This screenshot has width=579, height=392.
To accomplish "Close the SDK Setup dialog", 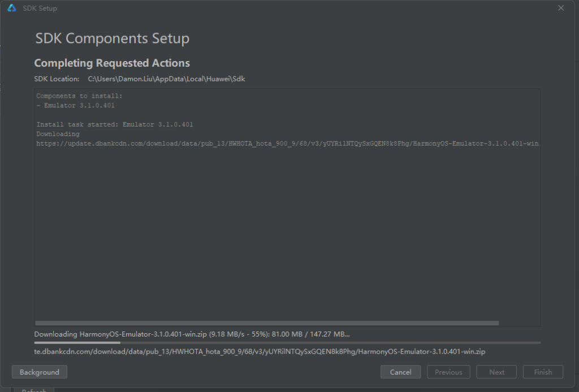I will (x=561, y=8).
